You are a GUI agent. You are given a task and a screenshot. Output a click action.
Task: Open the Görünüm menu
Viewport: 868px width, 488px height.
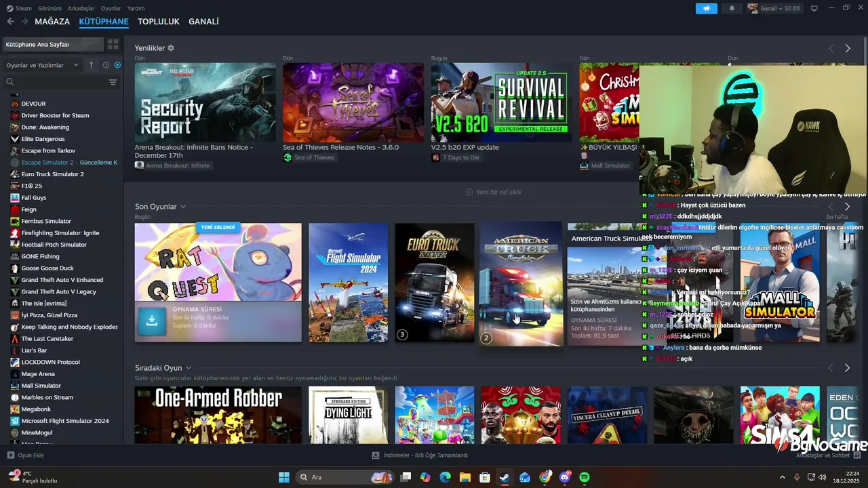(50, 8)
